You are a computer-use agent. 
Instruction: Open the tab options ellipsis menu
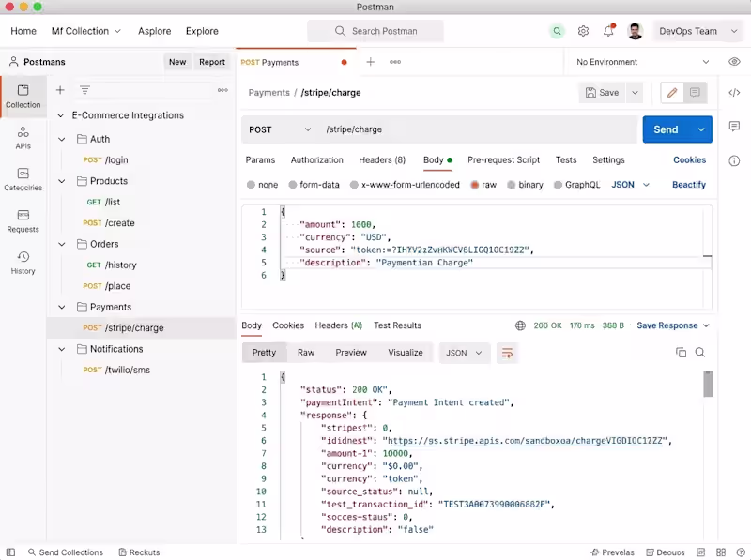click(395, 62)
